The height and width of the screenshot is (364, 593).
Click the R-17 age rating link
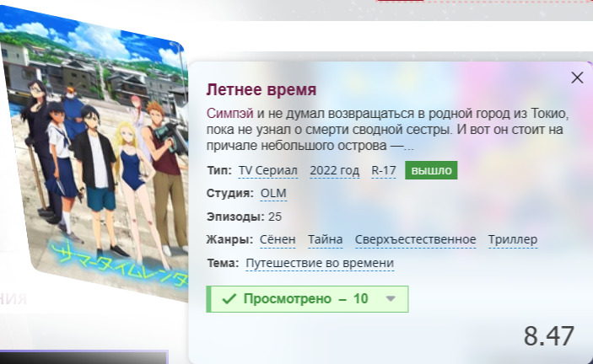(384, 170)
